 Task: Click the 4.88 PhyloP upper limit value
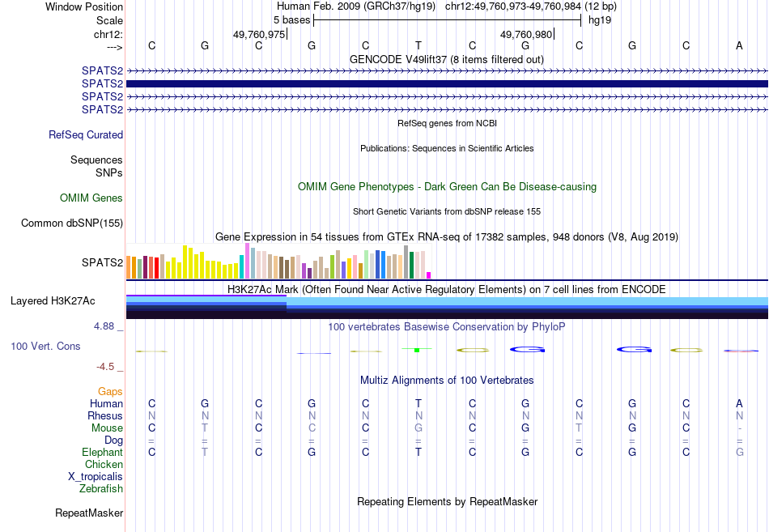pos(104,326)
